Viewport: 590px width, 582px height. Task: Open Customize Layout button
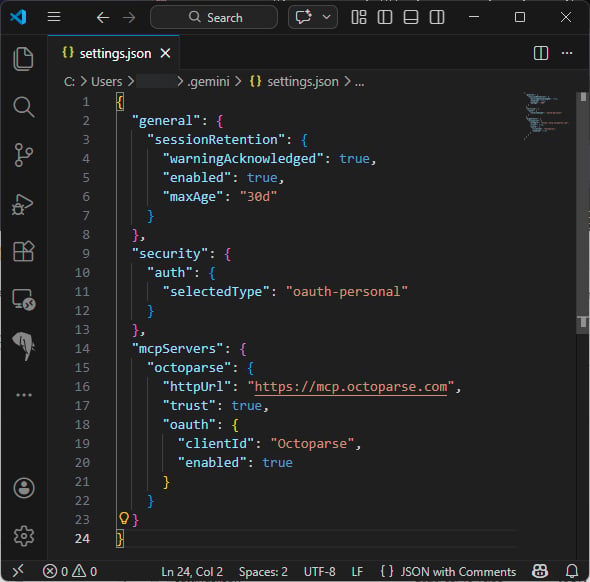pos(359,17)
